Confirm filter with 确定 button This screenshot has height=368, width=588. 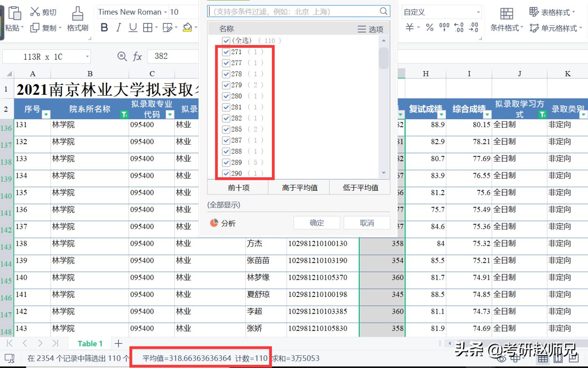[316, 223]
